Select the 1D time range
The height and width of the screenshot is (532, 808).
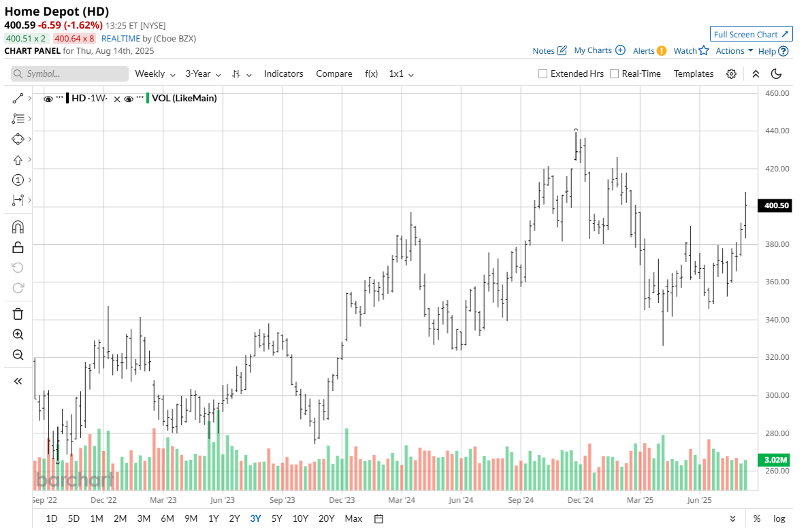tap(52, 518)
